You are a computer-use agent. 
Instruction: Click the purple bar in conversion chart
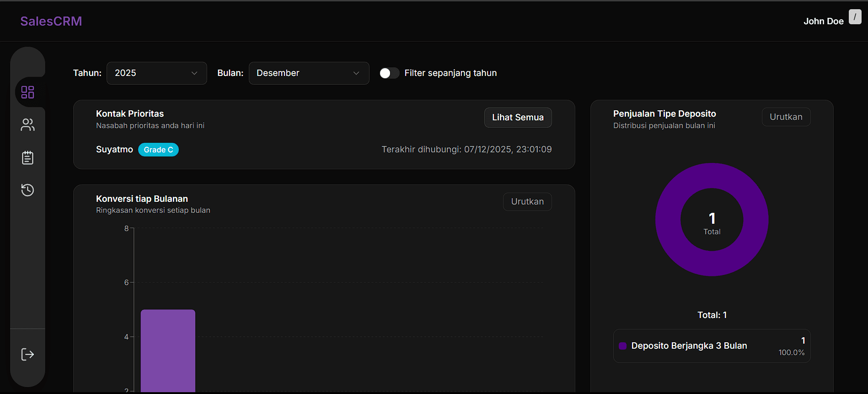click(168, 351)
